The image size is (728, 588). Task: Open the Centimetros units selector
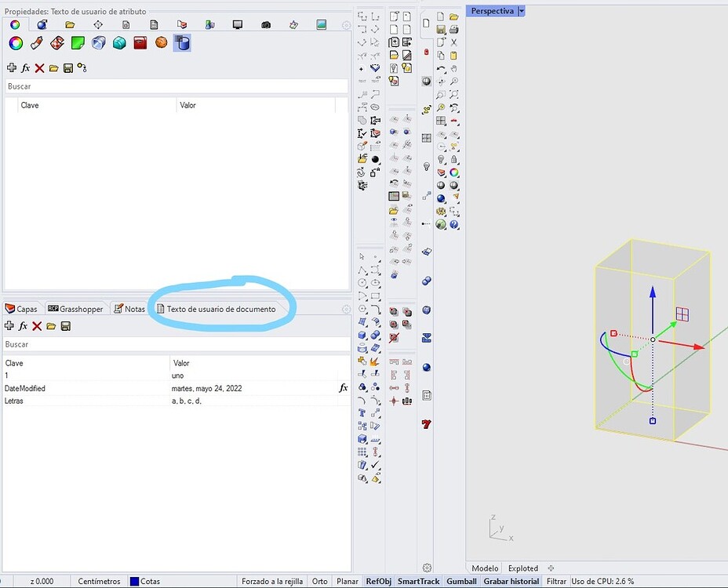(x=98, y=581)
